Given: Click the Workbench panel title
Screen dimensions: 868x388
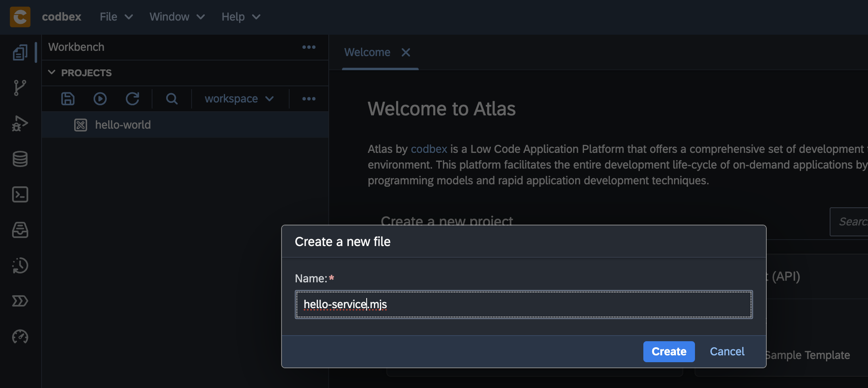Looking at the screenshot, I should coord(76,47).
